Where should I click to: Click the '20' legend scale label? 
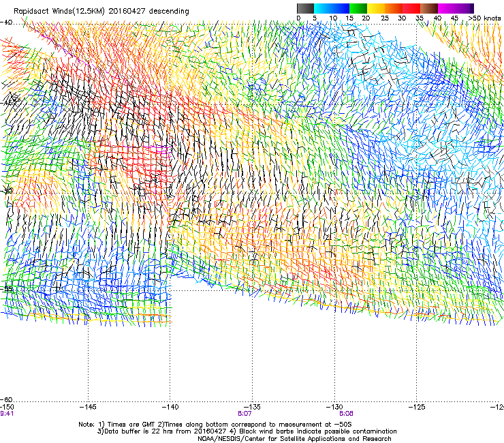coord(366,18)
